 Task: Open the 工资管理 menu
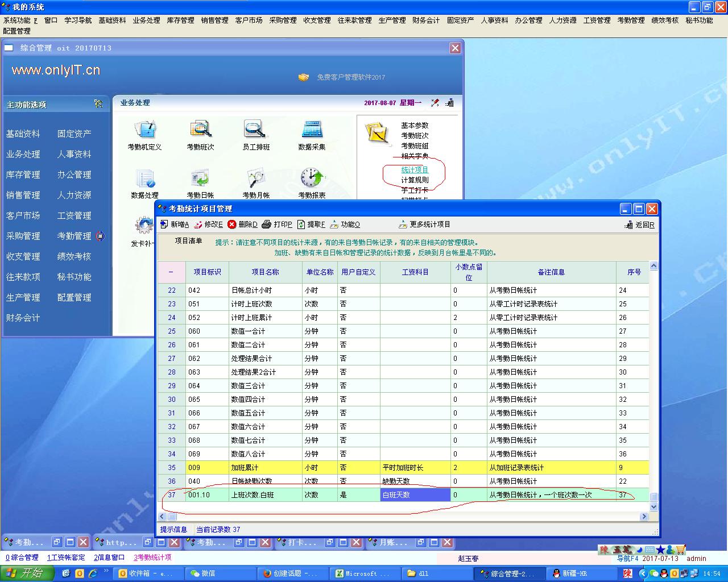pyautogui.click(x=597, y=20)
